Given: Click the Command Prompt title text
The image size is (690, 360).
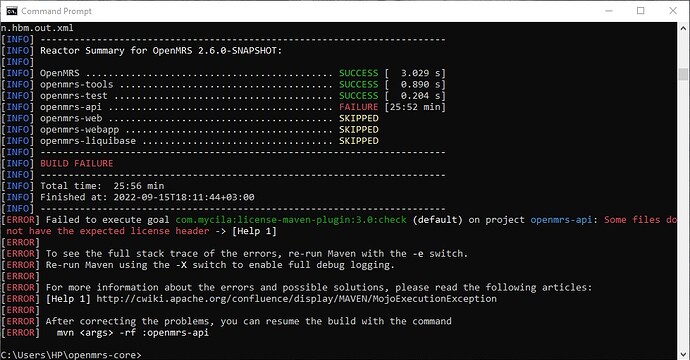Looking at the screenshot, I should pyautogui.click(x=56, y=11).
